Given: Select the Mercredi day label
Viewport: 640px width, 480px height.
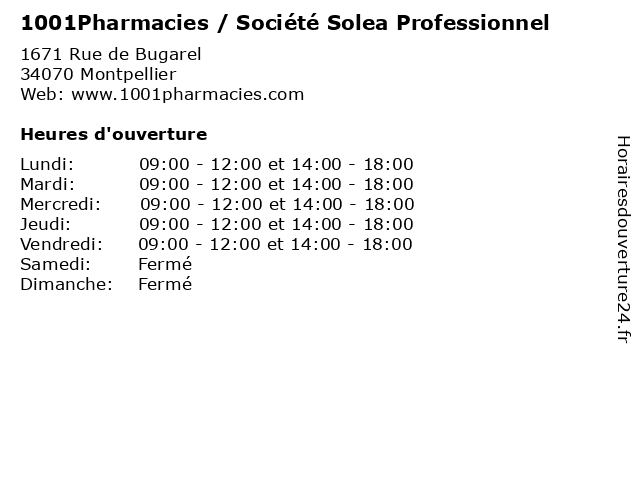Looking at the screenshot, I should (60, 204).
